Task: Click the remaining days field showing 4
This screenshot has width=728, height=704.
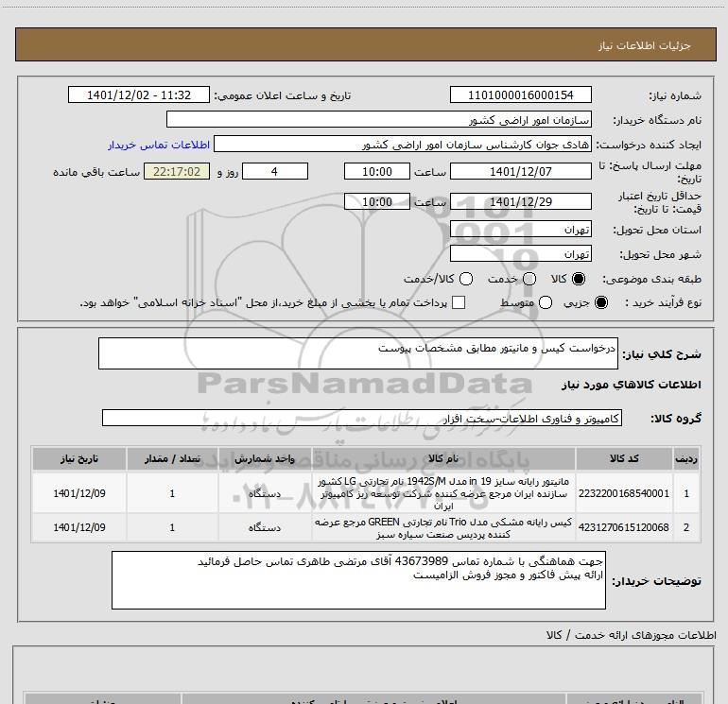Action: tap(275, 171)
